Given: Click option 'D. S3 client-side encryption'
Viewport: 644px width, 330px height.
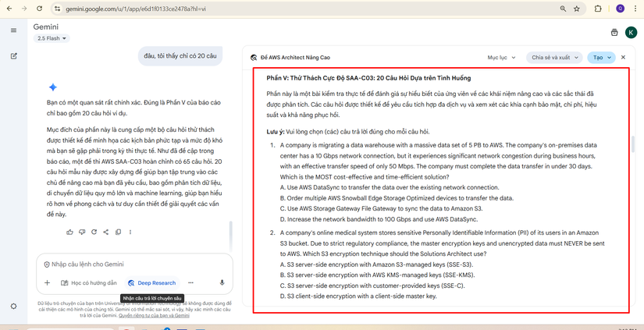Looking at the screenshot, I should (x=358, y=296).
